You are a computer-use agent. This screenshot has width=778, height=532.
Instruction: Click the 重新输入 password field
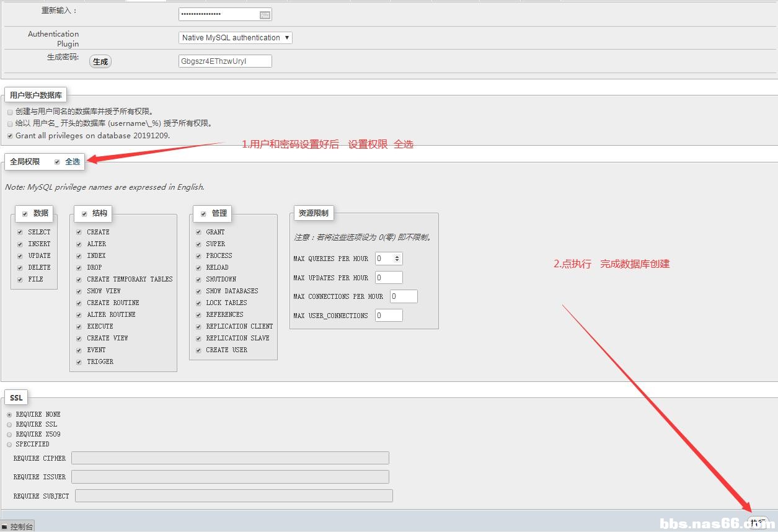(x=218, y=14)
